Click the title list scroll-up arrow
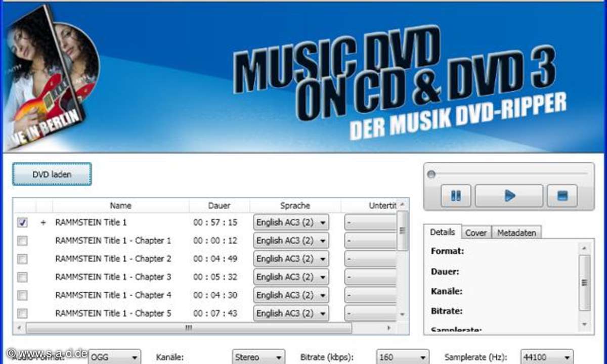Image resolution: width=607 pixels, height=364 pixels. pos(402,205)
